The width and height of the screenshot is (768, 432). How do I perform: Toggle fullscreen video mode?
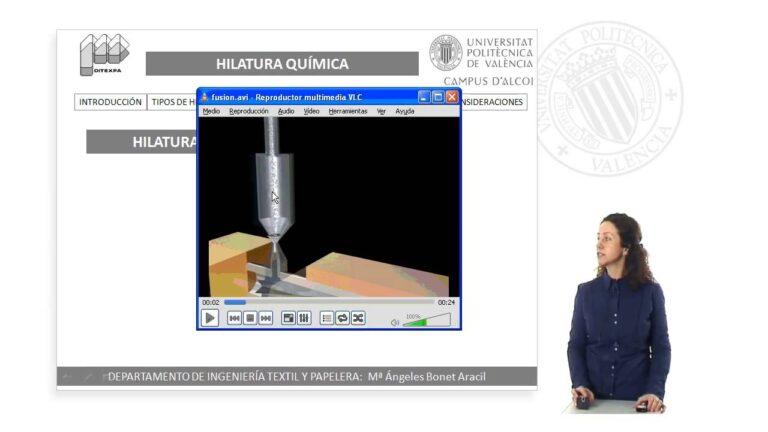point(288,318)
